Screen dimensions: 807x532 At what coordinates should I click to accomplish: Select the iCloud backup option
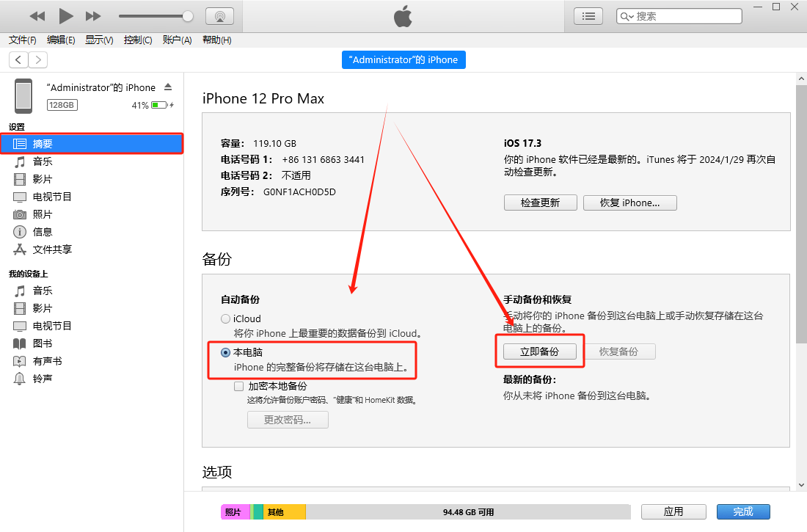pyautogui.click(x=225, y=318)
